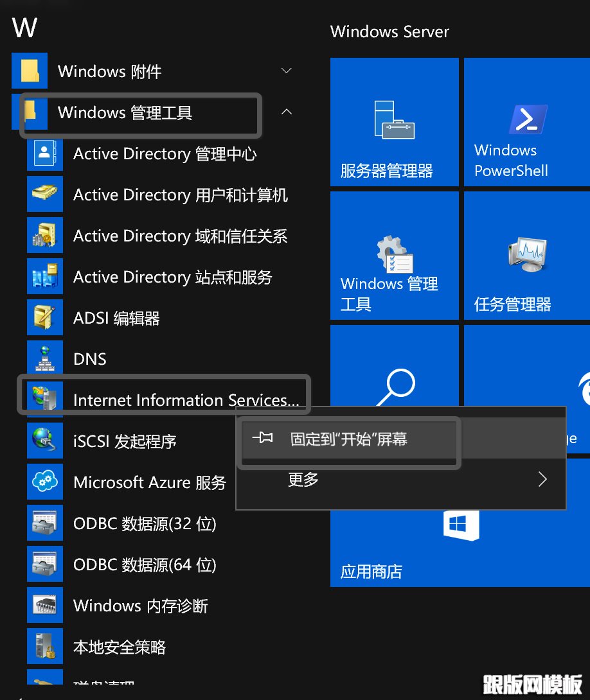Launch Windows PowerShell tile

[526, 122]
